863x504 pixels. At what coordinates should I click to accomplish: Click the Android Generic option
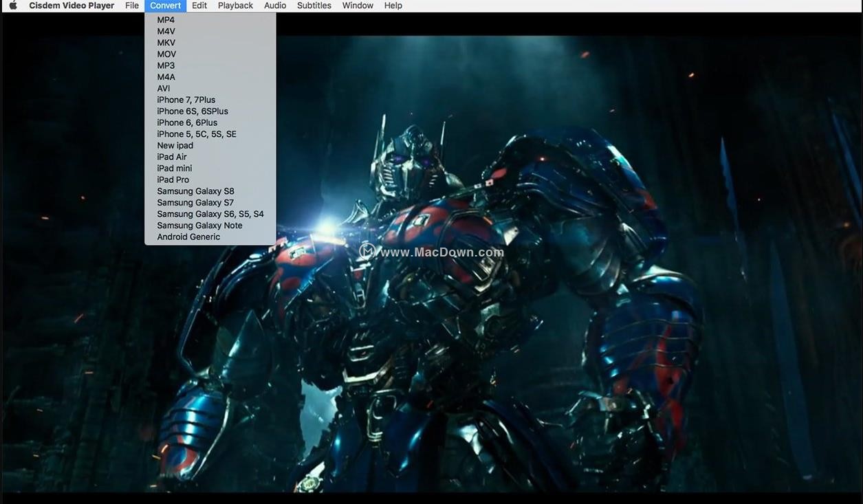pos(188,237)
